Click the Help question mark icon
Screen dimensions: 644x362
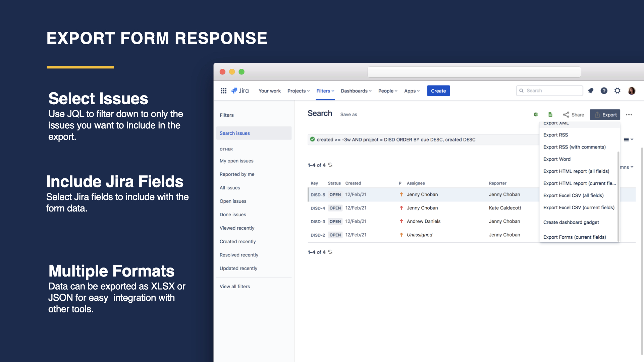point(604,90)
